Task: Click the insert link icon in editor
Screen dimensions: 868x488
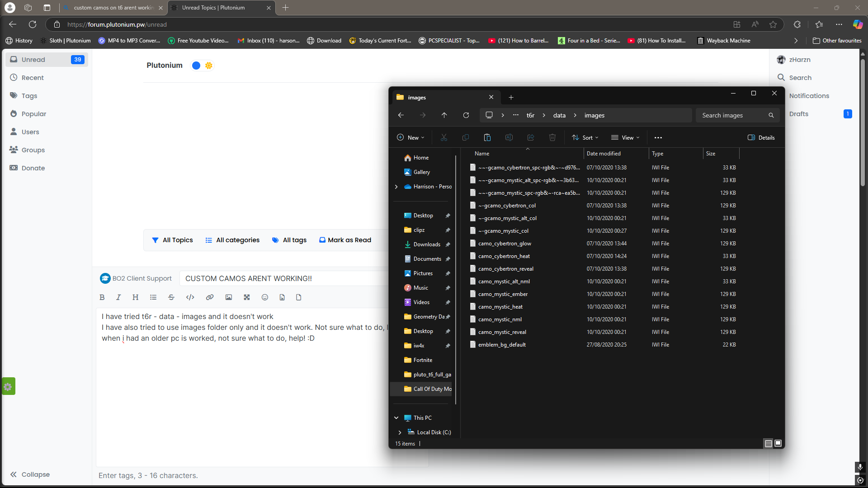Action: point(210,297)
